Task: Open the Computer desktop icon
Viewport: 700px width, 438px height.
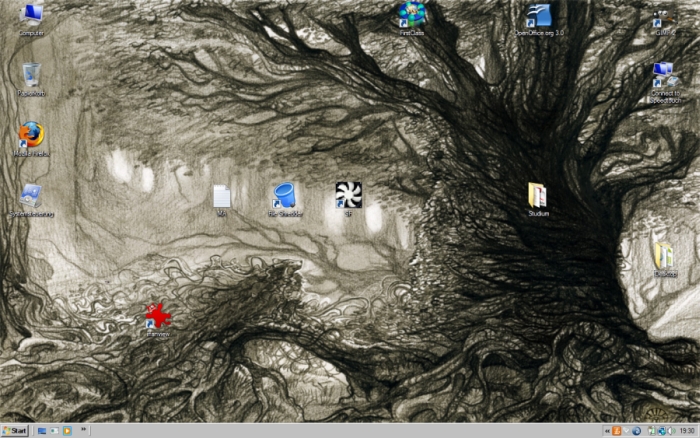Action: [x=31, y=19]
